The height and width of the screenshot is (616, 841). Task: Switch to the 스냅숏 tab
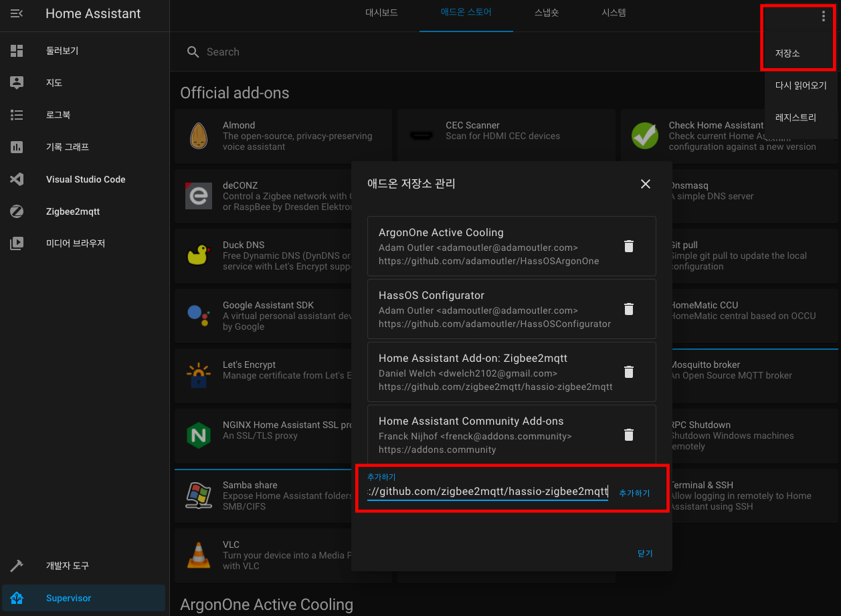[547, 13]
